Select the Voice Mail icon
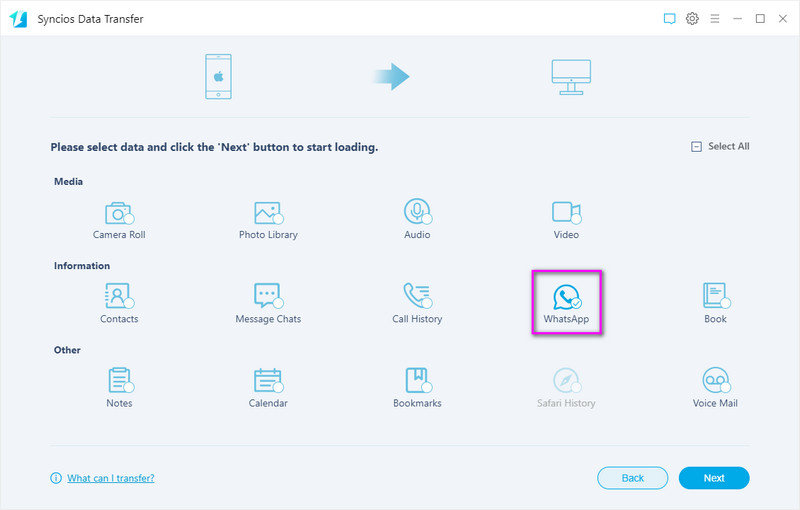Screen dimensions: 800x510 click(716, 380)
